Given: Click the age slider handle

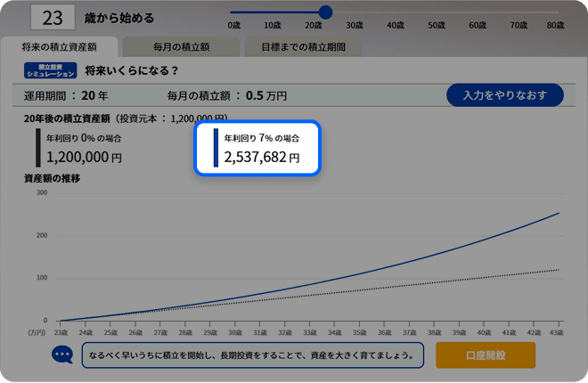Looking at the screenshot, I should (x=325, y=12).
